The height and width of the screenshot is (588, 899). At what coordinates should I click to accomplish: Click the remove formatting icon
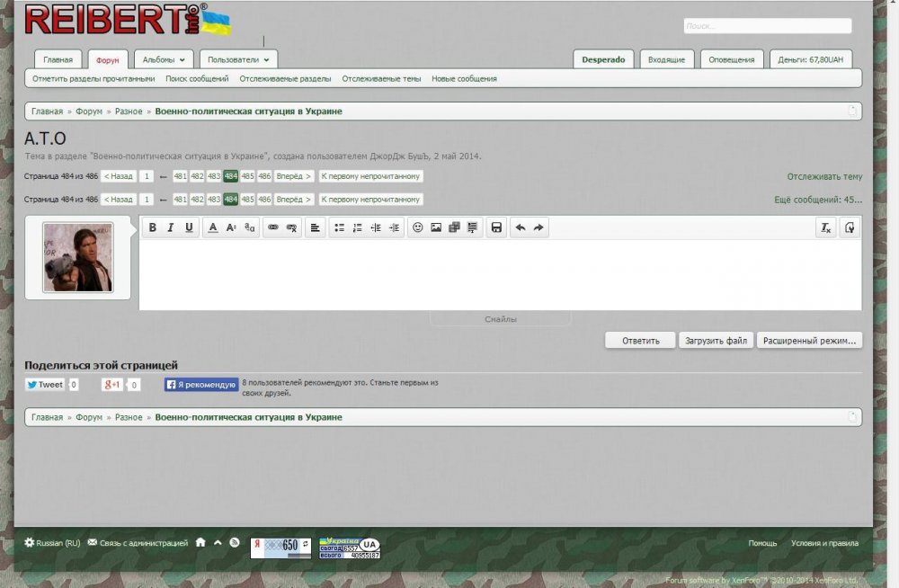point(825,228)
